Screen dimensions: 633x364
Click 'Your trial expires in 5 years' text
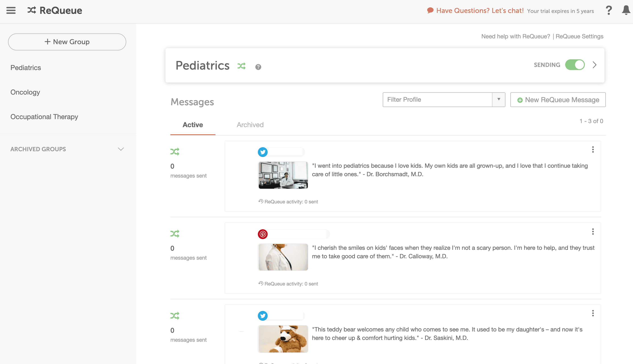(x=560, y=11)
